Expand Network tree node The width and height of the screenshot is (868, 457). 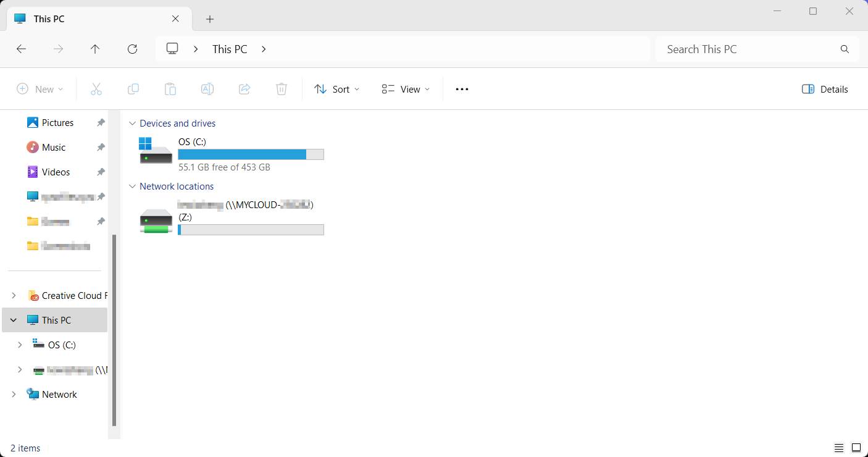(14, 395)
